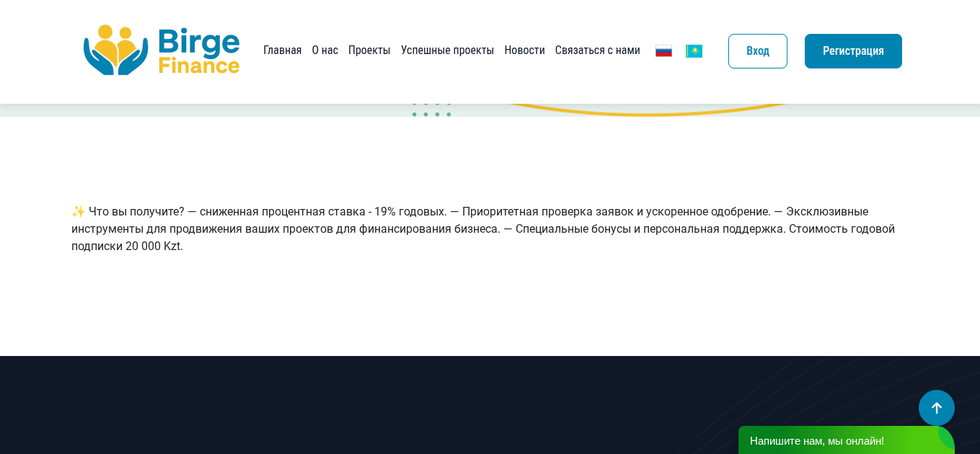Select the Russian flag language icon
The height and width of the screenshot is (454, 980).
[x=663, y=50]
